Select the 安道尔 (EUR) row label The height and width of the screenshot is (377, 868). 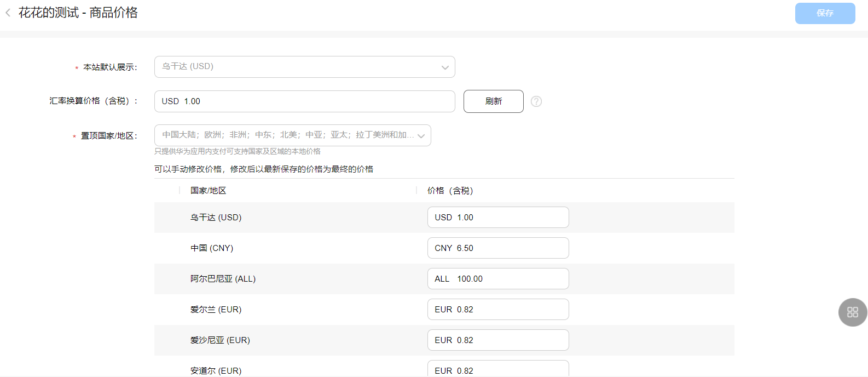click(x=216, y=371)
